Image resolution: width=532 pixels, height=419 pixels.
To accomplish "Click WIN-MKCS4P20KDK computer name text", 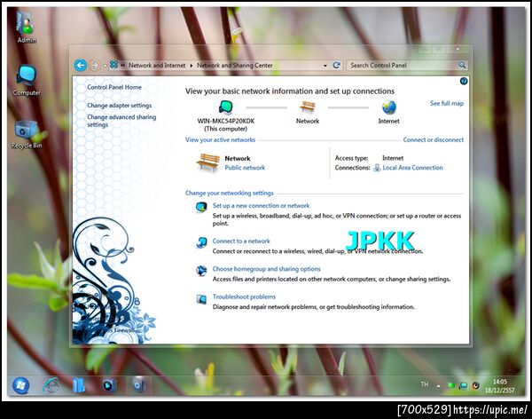I will [x=225, y=121].
